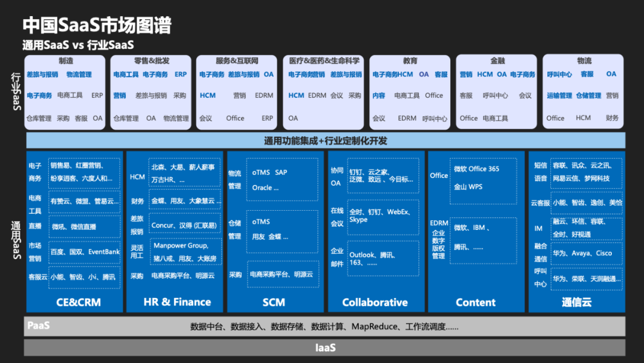Click 仓库管理 in the 制造 card
The width and height of the screenshot is (644, 363).
point(39,118)
